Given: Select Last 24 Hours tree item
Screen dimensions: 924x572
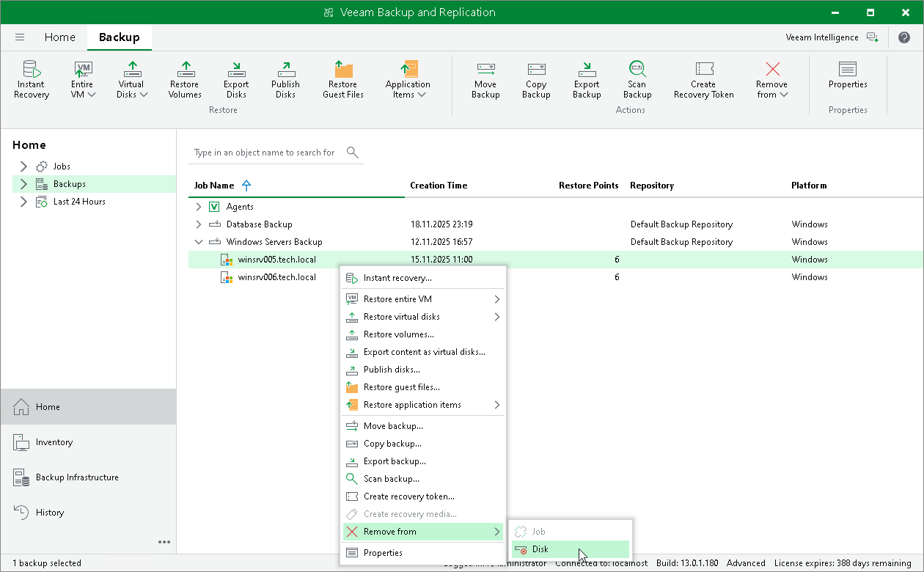Looking at the screenshot, I should click(79, 202).
